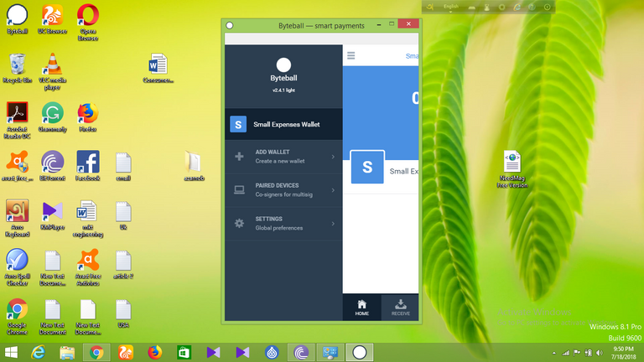
Task: Open File Explorer from the taskbar
Action: point(67,353)
